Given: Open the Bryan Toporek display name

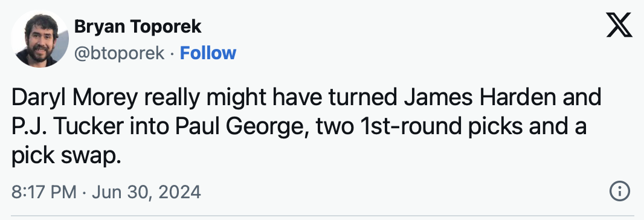Looking at the screenshot, I should pyautogui.click(x=138, y=27).
